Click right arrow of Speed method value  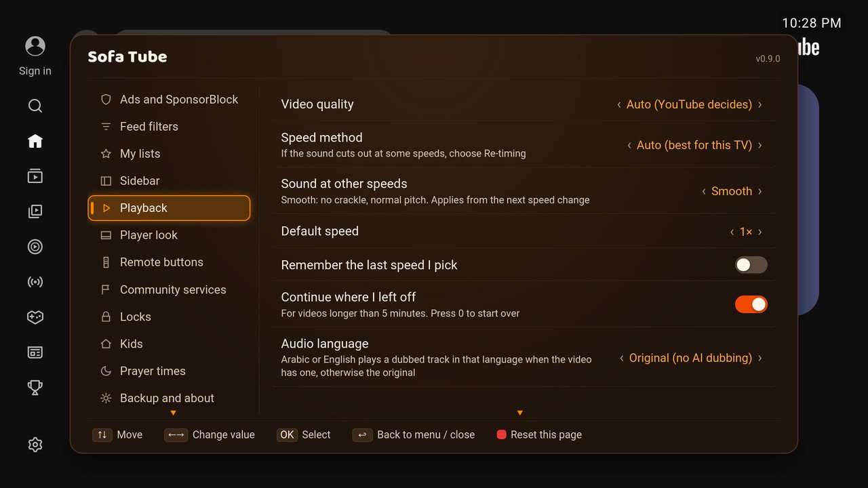(760, 145)
